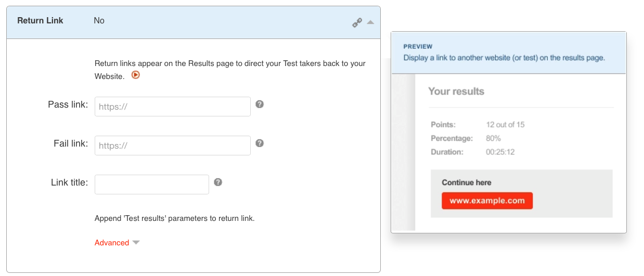Click the 'Continue here' preview text

(466, 182)
